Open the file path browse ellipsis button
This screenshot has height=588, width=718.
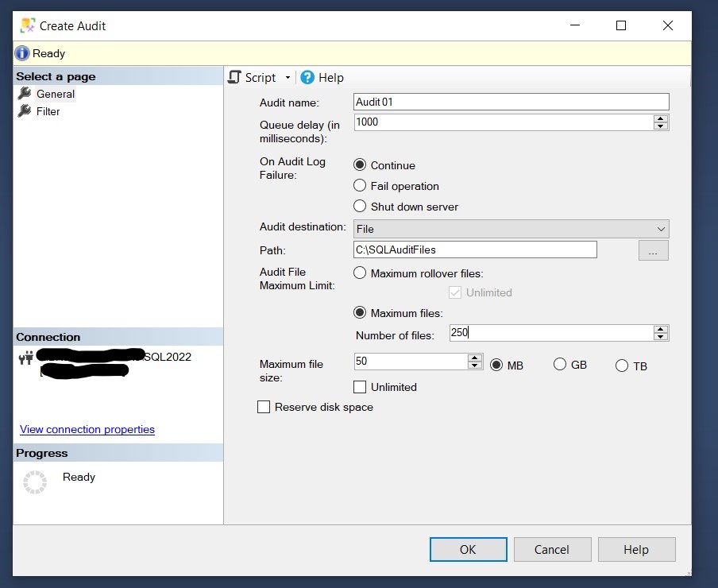(653, 250)
